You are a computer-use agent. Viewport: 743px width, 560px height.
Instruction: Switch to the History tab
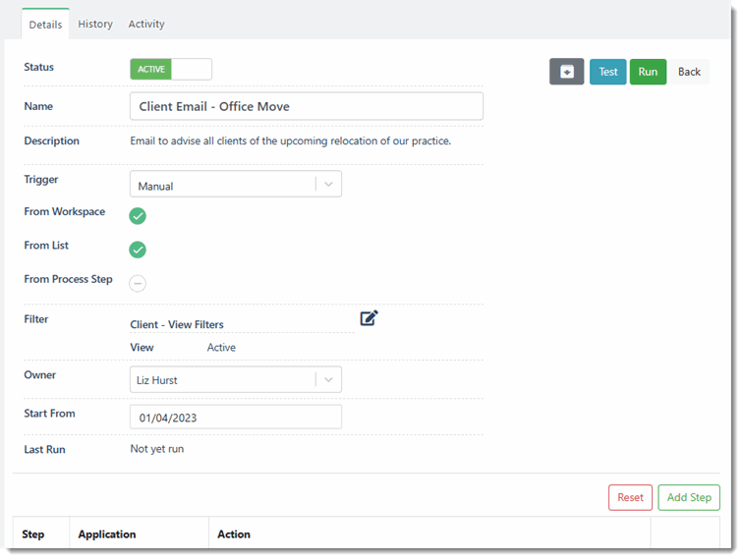coord(95,25)
